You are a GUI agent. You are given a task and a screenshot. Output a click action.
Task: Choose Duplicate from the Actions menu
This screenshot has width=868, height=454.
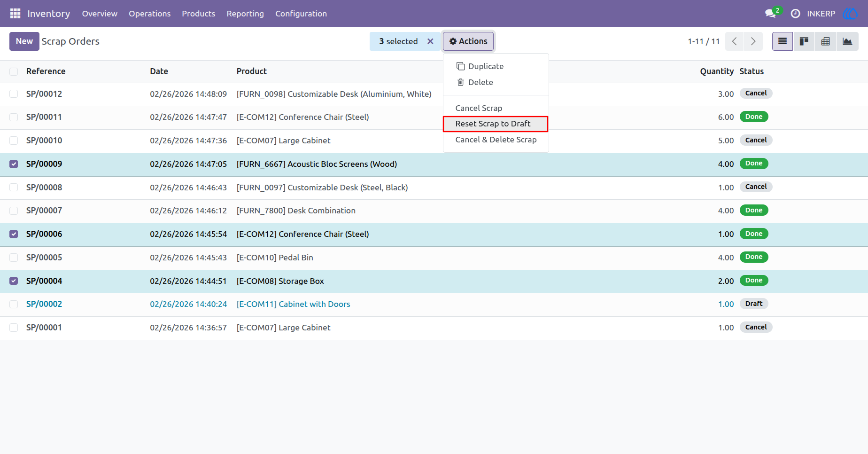click(496, 66)
